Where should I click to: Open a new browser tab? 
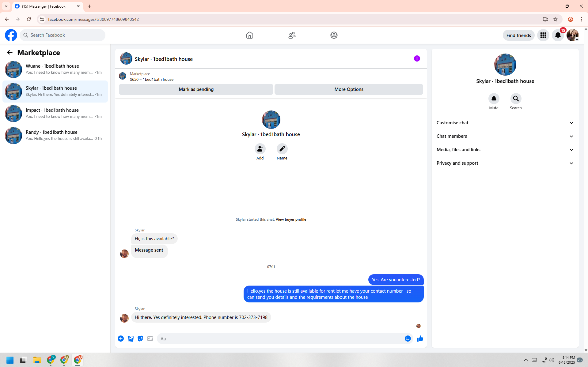(89, 6)
